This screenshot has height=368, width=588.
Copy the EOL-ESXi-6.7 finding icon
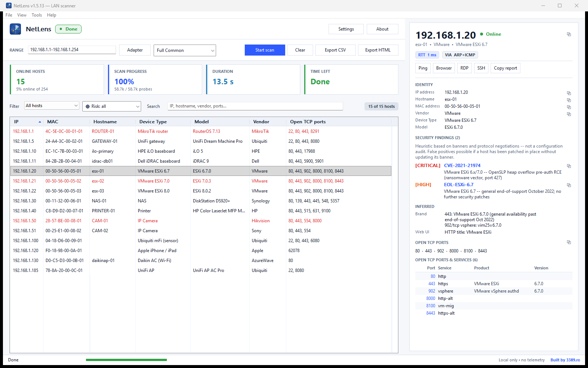(569, 185)
